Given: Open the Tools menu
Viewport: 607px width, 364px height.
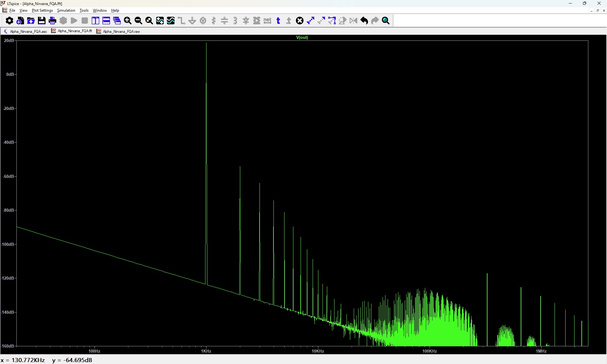Looking at the screenshot, I should (84, 10).
